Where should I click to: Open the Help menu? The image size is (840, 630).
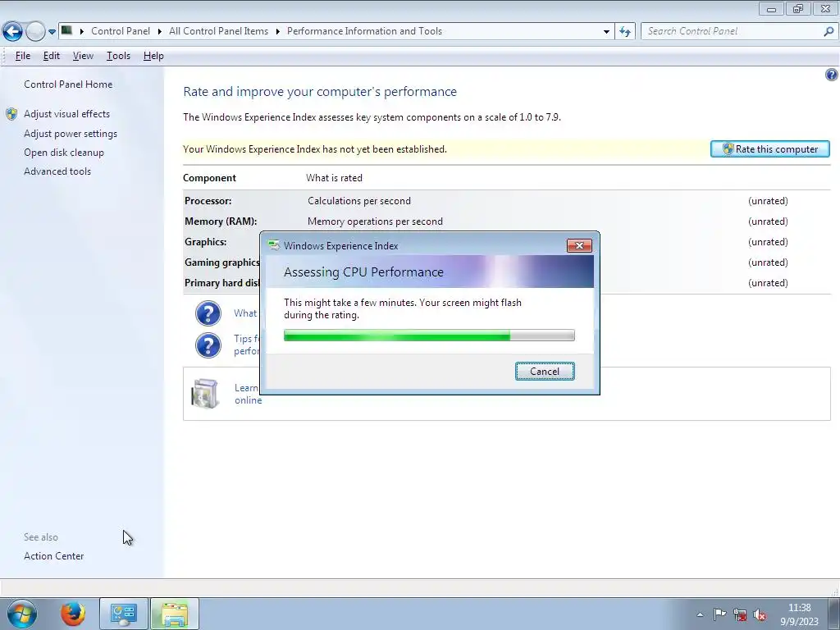153,56
